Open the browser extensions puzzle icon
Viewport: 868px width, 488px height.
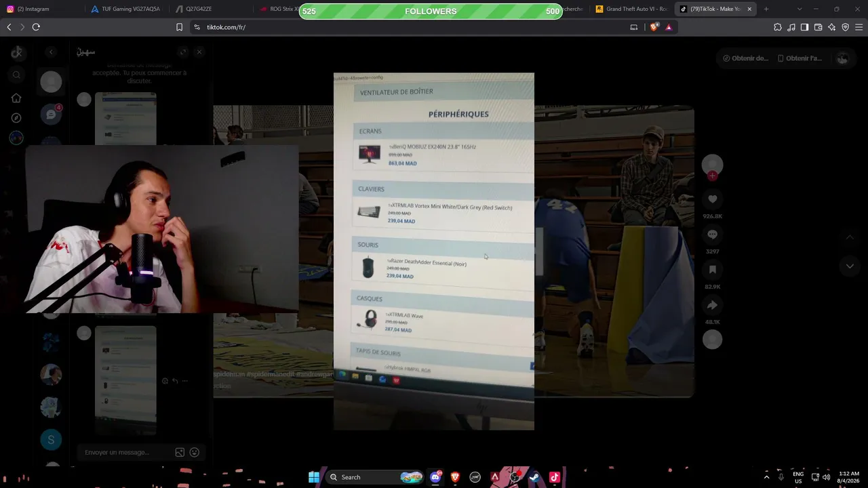click(x=778, y=27)
